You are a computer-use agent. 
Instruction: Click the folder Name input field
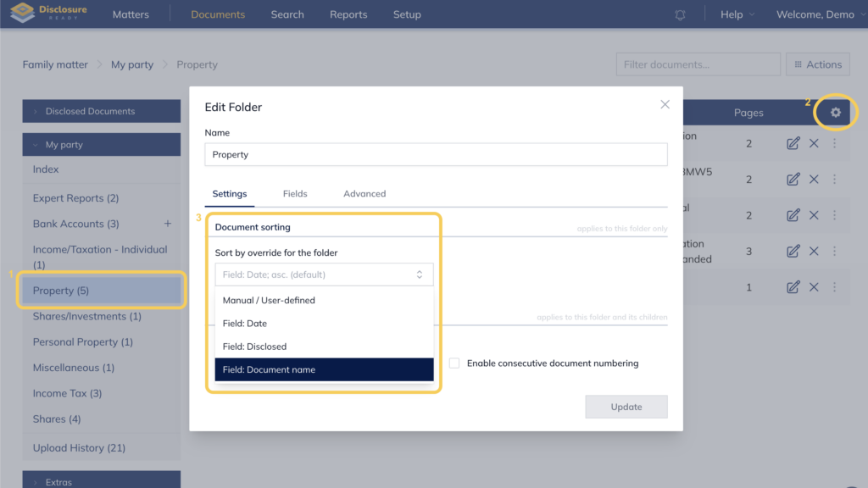436,155
